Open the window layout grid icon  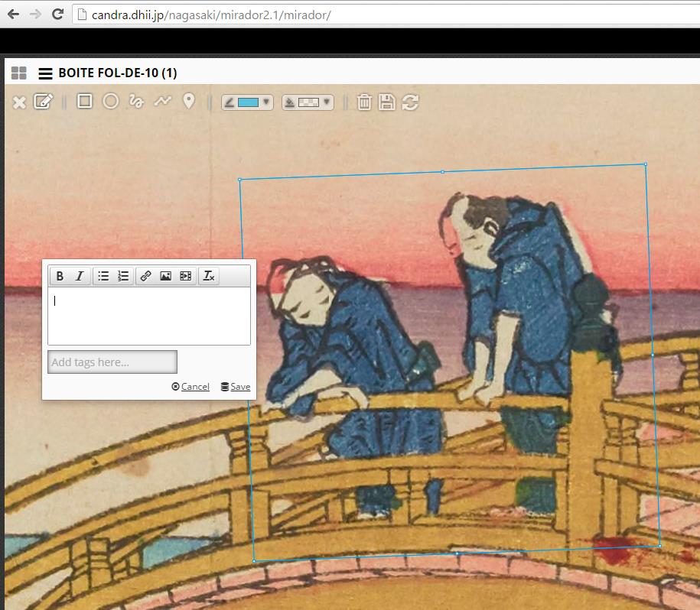(x=19, y=73)
